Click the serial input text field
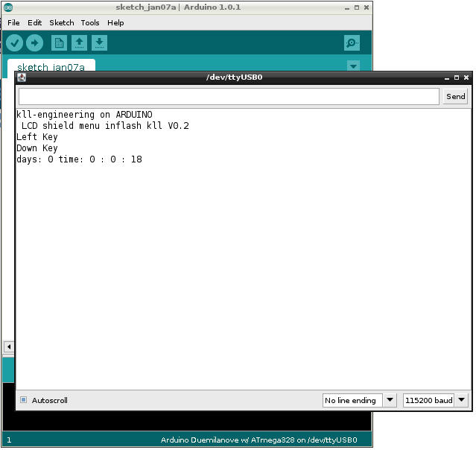The width and height of the screenshot is (476, 450). [x=229, y=96]
